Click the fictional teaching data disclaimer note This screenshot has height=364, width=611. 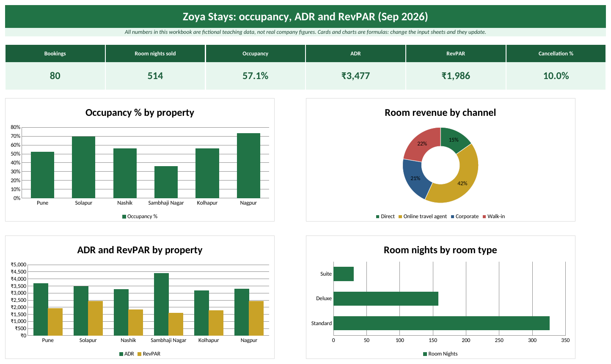coord(305,32)
